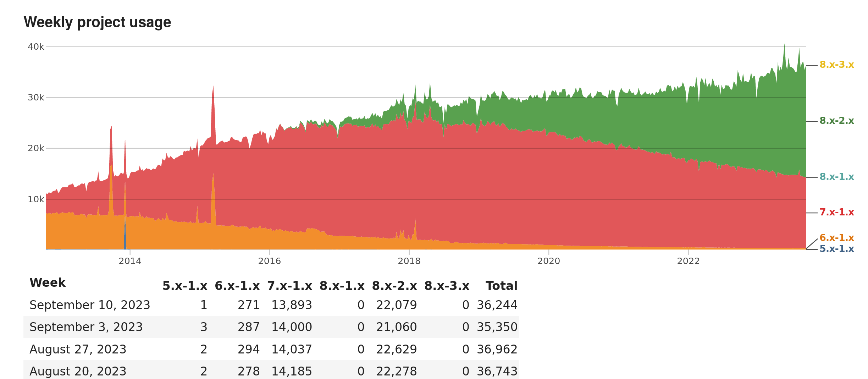Click the 2022 tick label on x-axis
868x379 pixels.
coord(688,261)
